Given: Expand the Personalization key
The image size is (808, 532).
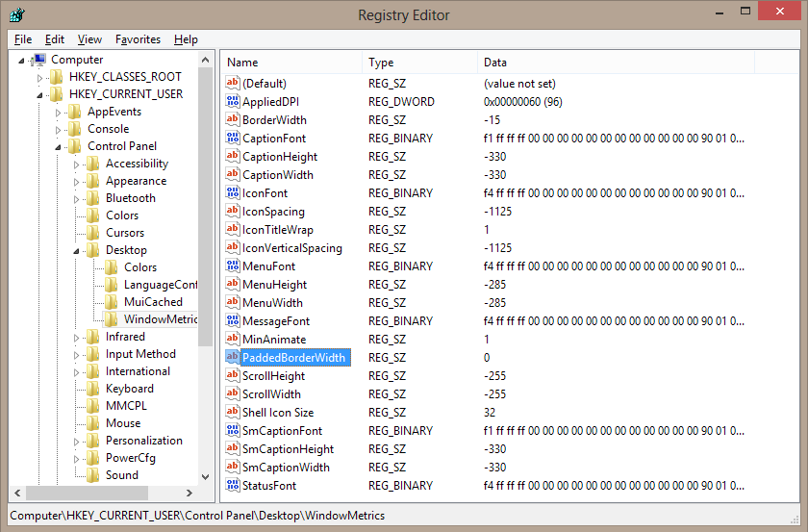Looking at the screenshot, I should point(76,442).
